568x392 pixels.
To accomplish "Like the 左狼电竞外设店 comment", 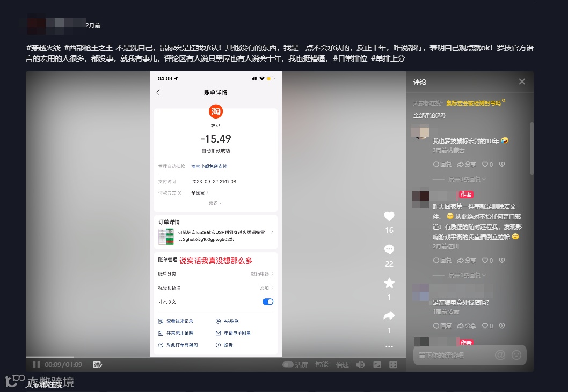I will pyautogui.click(x=487, y=326).
